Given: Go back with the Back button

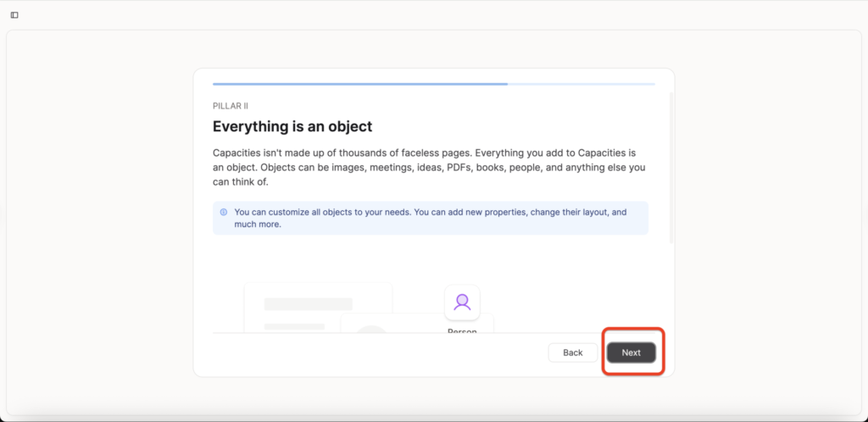Looking at the screenshot, I should [572, 353].
